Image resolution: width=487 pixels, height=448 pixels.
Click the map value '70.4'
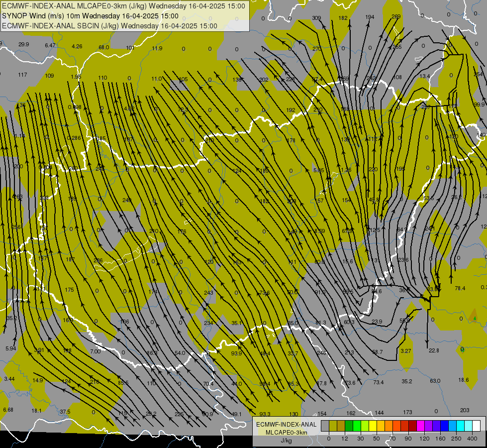point(208,384)
